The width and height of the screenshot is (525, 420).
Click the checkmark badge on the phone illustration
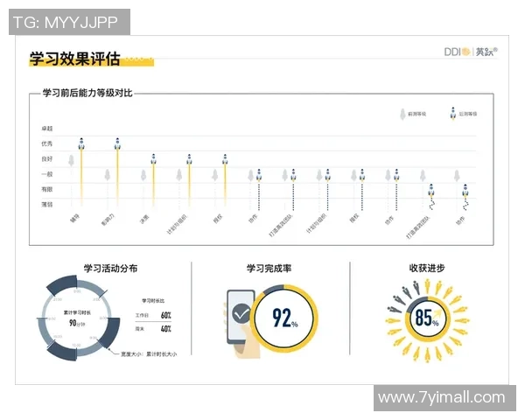tap(241, 313)
